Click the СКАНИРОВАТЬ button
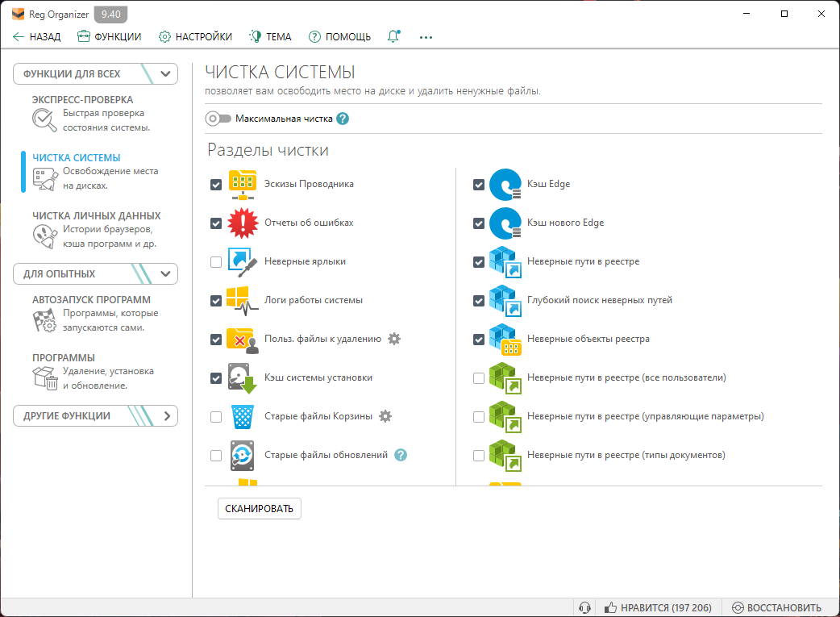 tap(260, 508)
